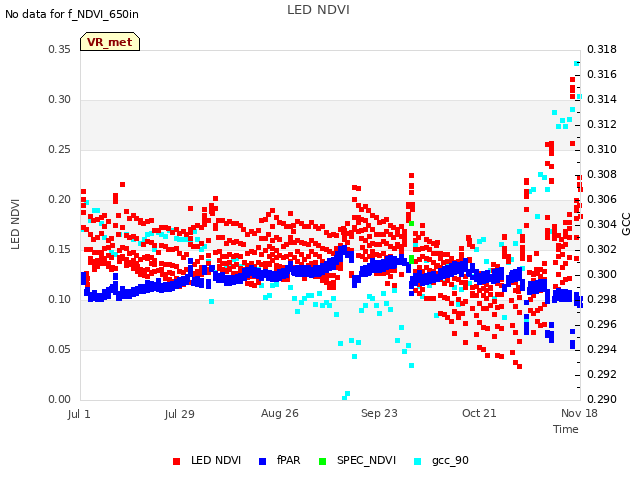
Task: Click the 0.294 GCC axis tick label
Action: pos(602,349)
